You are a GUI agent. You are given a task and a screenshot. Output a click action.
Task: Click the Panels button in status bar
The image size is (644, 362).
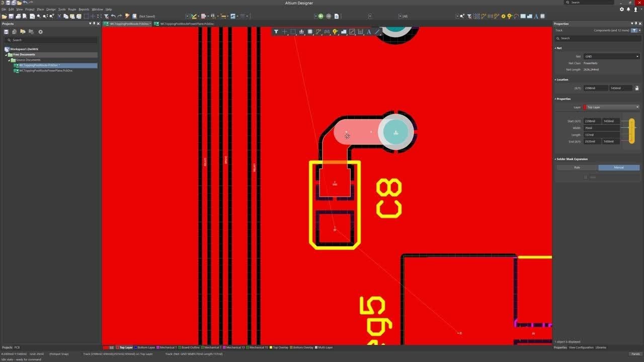(636, 354)
